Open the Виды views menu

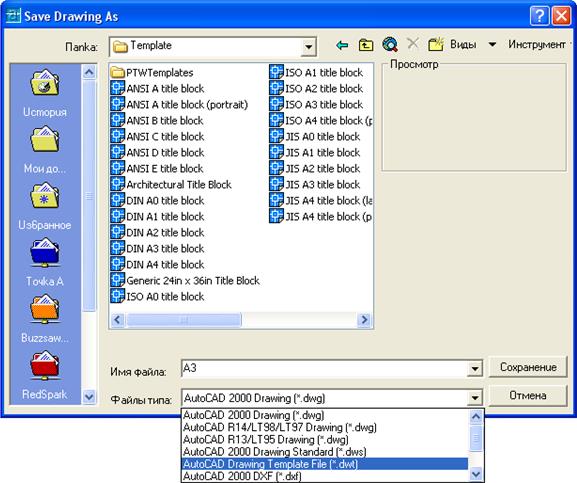(463, 45)
